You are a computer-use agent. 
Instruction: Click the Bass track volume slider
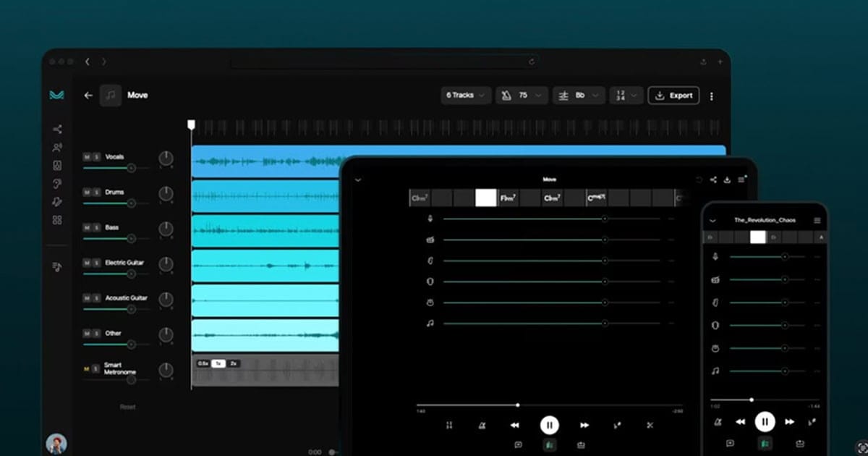[x=109, y=239]
